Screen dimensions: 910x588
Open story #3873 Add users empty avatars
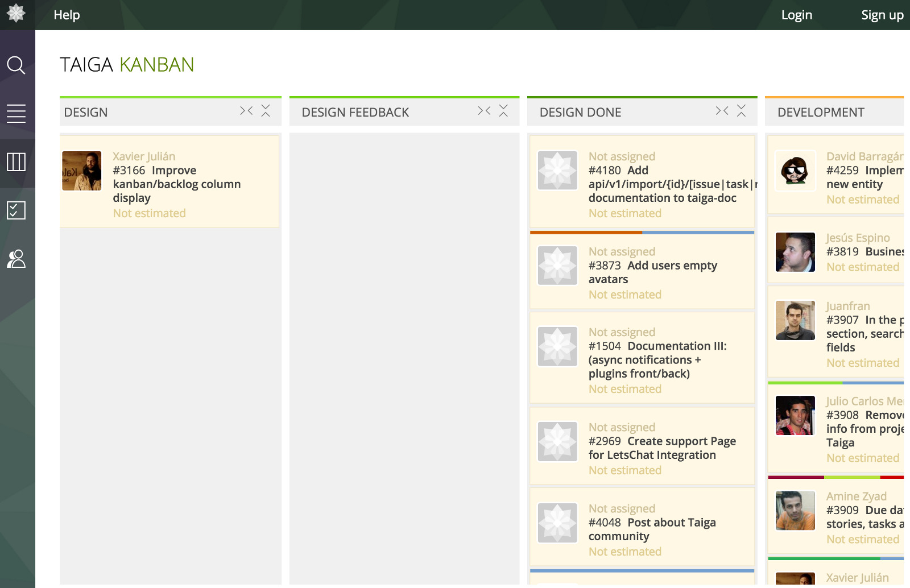tap(653, 272)
